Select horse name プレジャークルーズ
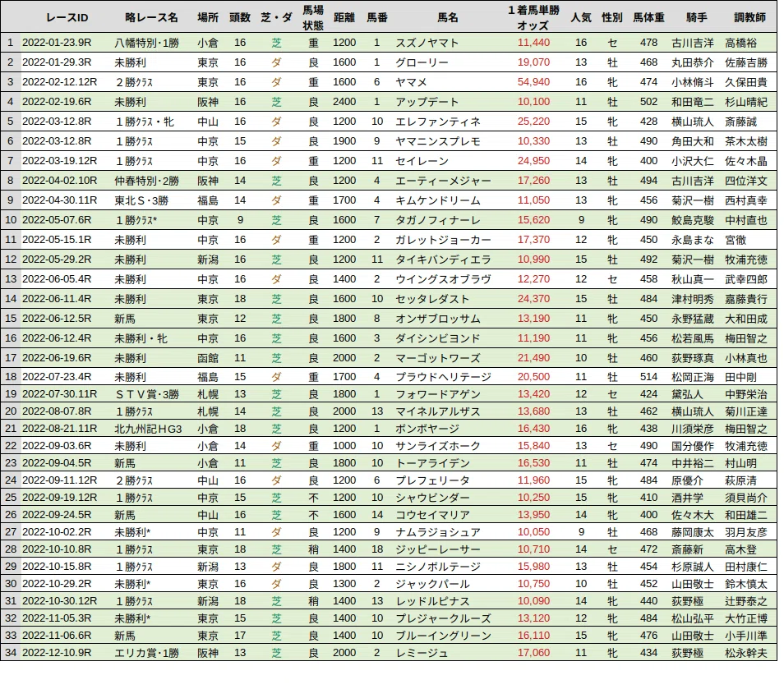Screen dimensions: 784x689 [443, 618]
